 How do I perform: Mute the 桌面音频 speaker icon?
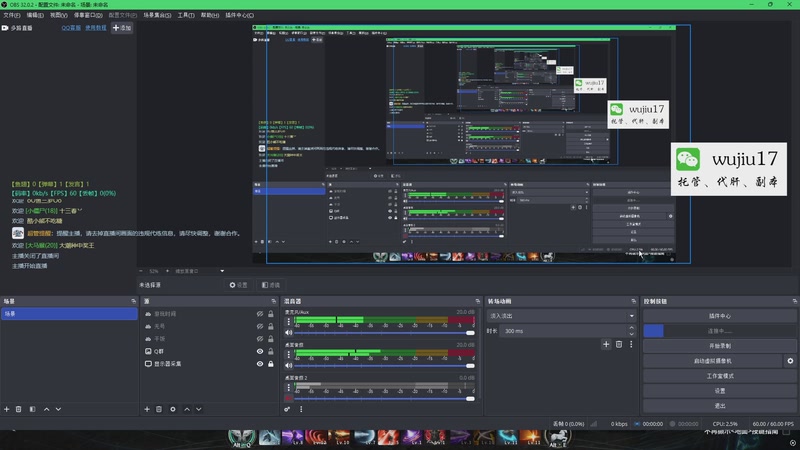pyautogui.click(x=289, y=366)
